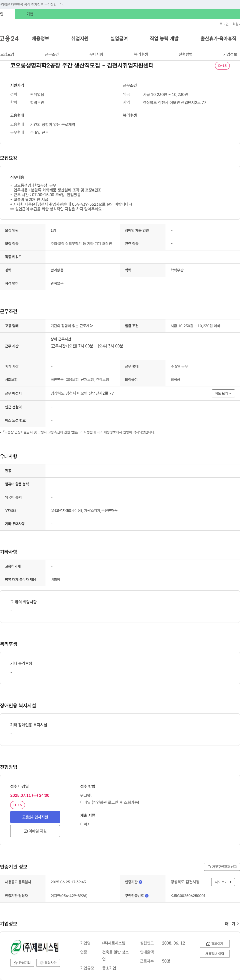This screenshot has height=980, width=240.
Task: Switch to the 기업 member tab
Action: [x=30, y=14]
